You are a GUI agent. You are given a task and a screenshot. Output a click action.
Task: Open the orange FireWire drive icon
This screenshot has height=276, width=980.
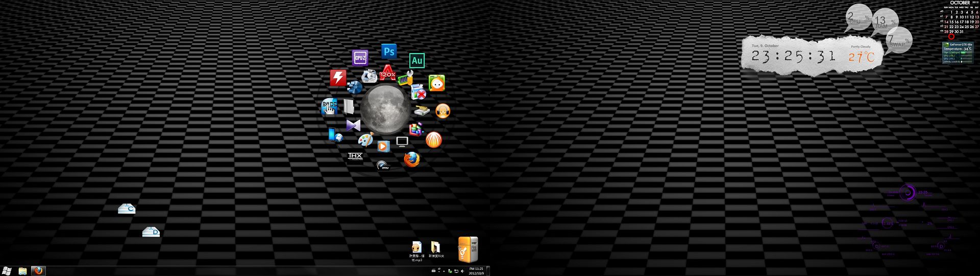pyautogui.click(x=467, y=249)
